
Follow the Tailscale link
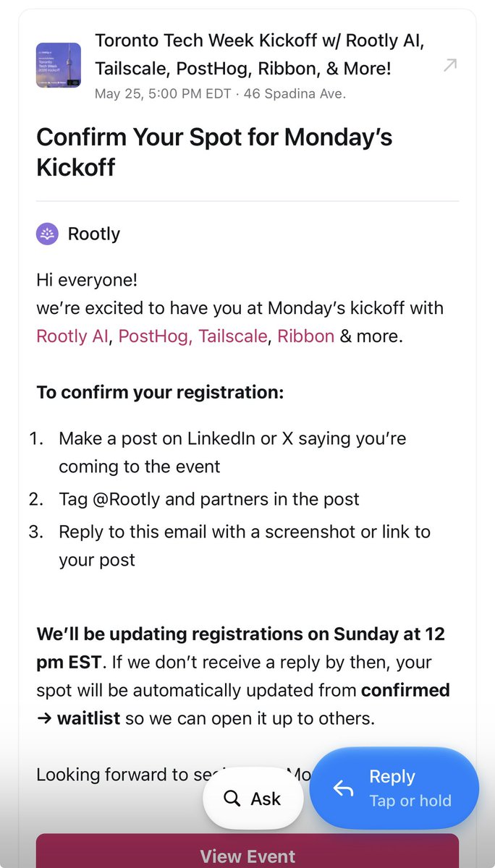pyautogui.click(x=233, y=336)
